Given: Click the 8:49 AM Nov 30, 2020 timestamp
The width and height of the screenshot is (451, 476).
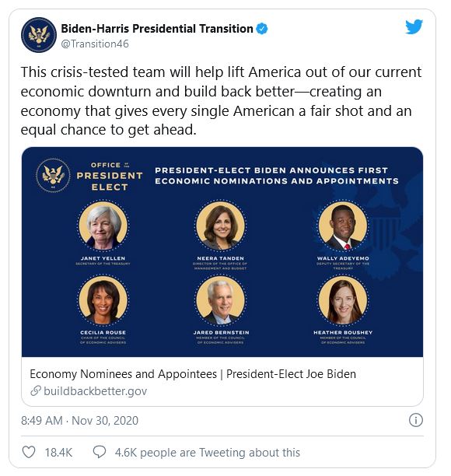Looking at the screenshot, I should pyautogui.click(x=79, y=421).
